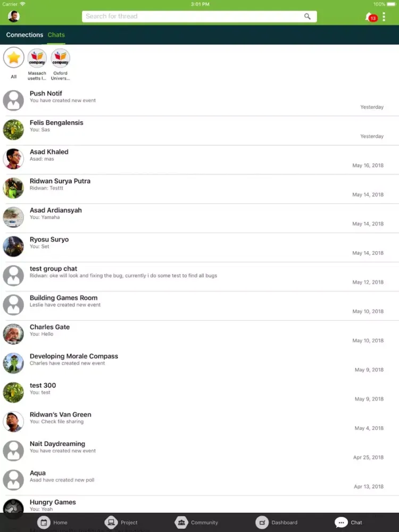Open Ridwan's Van Green avatar
The image size is (399, 532).
pos(13,422)
